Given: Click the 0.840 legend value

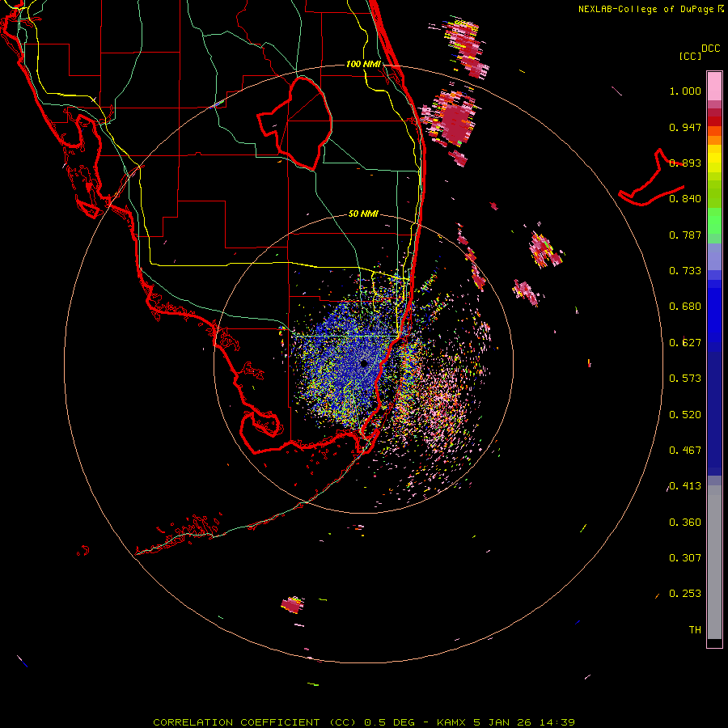Looking at the screenshot, I should tap(685, 199).
